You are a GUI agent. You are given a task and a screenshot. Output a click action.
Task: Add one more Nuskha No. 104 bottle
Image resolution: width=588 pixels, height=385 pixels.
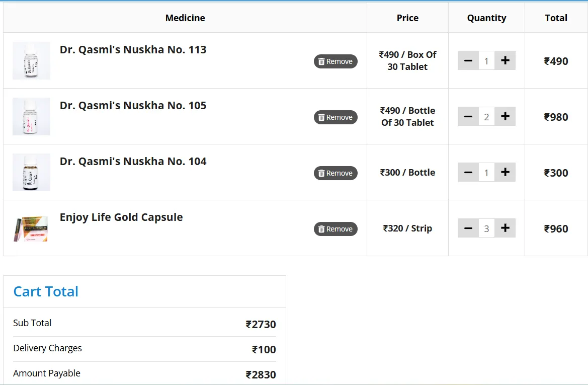pyautogui.click(x=505, y=173)
